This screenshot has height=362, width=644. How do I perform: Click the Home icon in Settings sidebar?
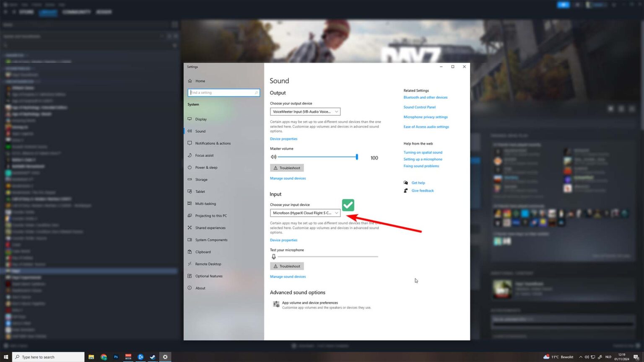[190, 81]
